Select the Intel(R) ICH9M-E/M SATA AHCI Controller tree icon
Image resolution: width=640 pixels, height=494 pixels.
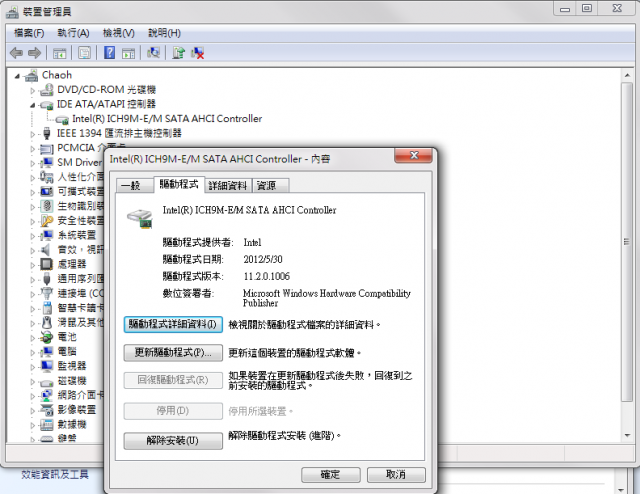click(62, 119)
